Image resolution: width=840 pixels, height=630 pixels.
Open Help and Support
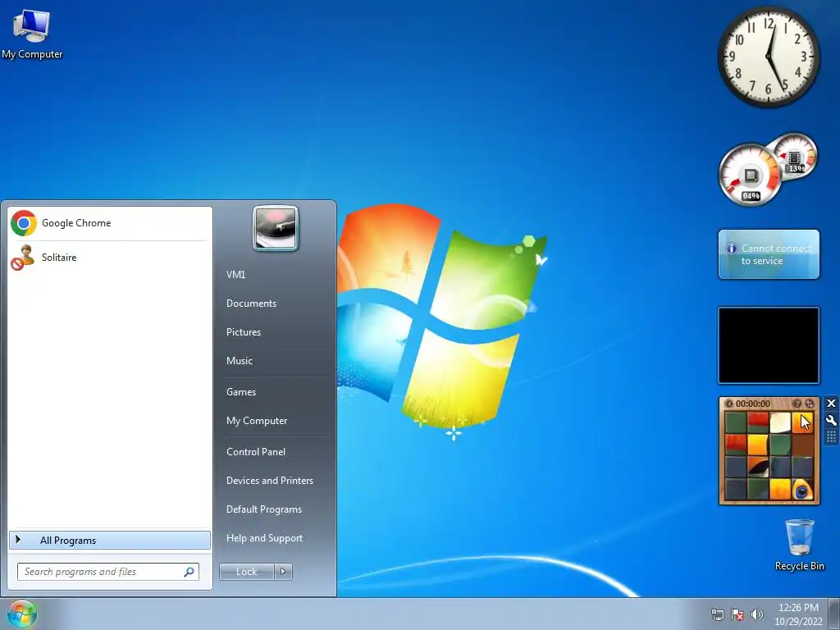point(264,538)
